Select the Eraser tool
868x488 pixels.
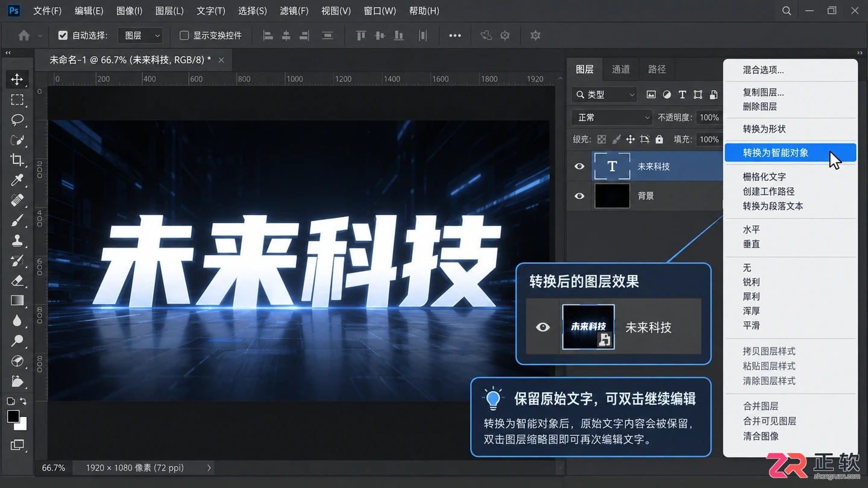click(x=17, y=280)
